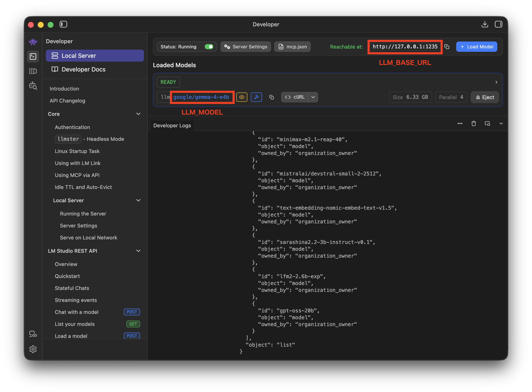Open Using with LM Link page
This screenshot has height=392, width=532.
tap(78, 163)
